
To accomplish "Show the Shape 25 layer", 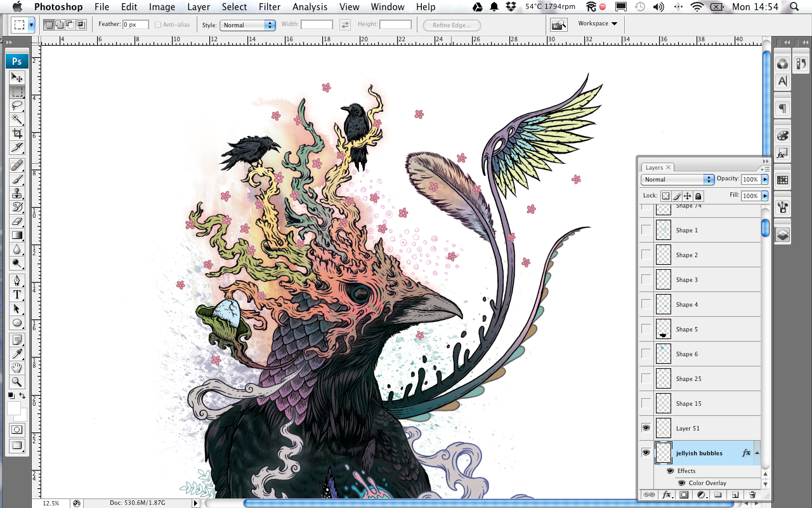I will tap(646, 378).
